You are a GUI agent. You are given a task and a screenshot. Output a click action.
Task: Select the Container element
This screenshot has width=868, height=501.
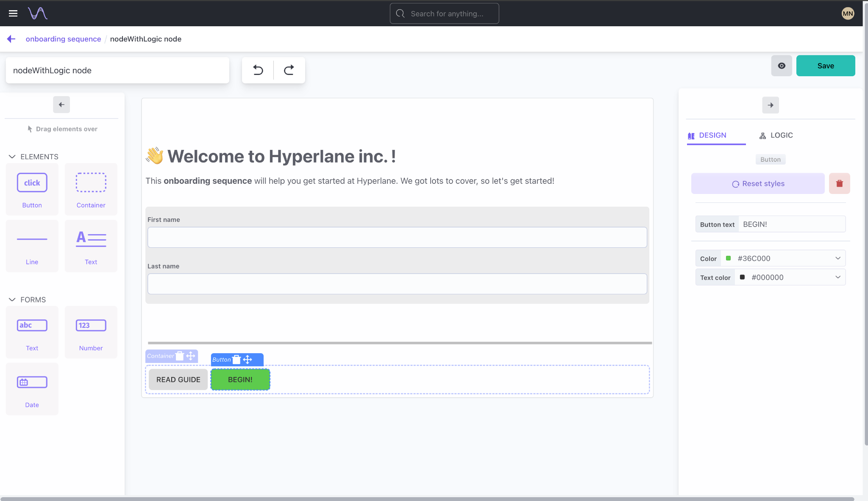click(91, 189)
